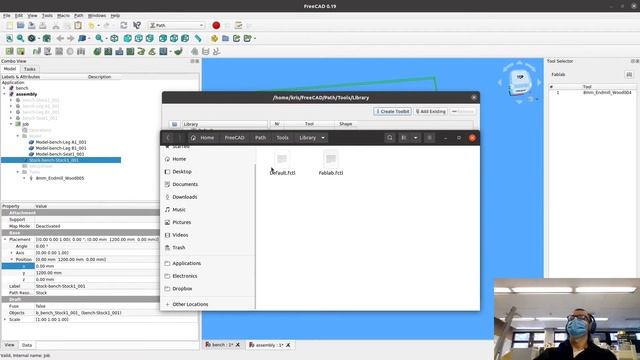Click the fit all view icon

pyautogui.click(x=9, y=38)
